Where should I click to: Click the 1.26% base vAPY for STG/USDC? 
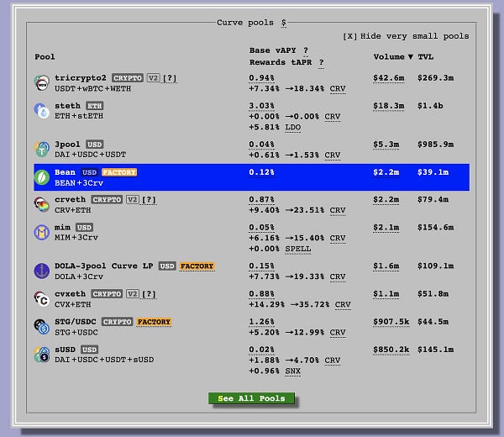click(261, 322)
